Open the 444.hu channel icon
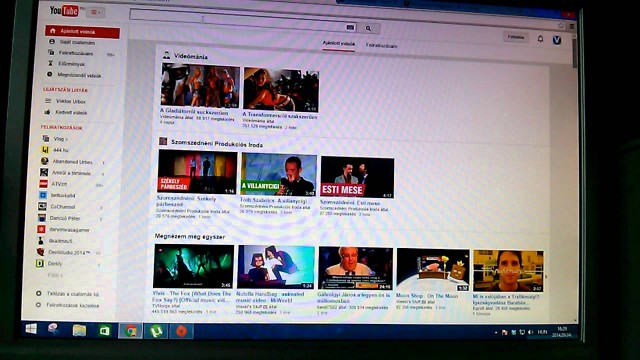Viewport: 640px width, 360px height. click(x=45, y=150)
